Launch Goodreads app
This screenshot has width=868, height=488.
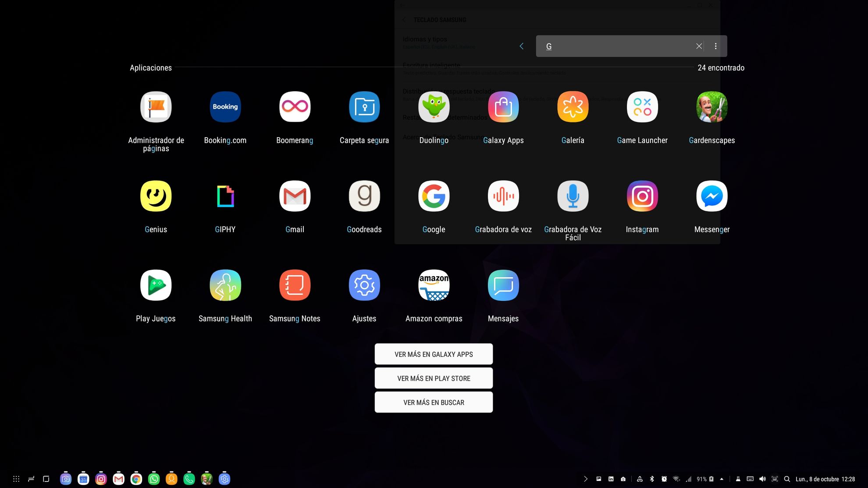point(364,196)
